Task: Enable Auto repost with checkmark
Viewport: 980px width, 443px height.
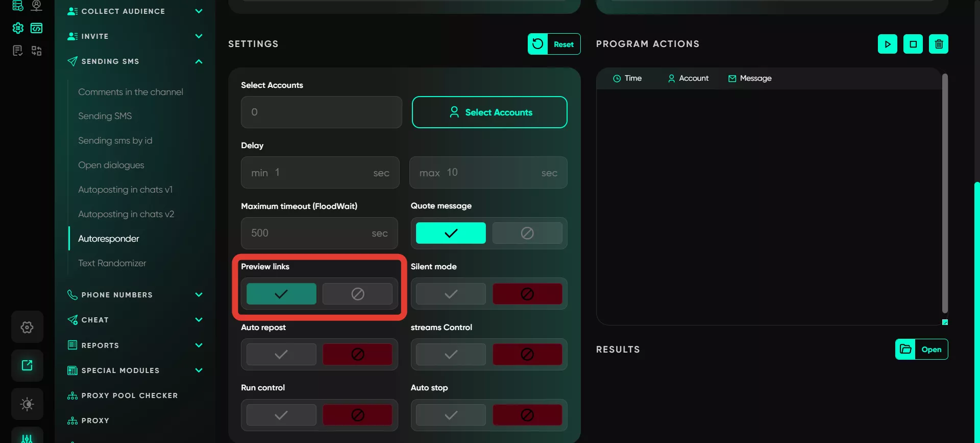Action: [x=281, y=354]
